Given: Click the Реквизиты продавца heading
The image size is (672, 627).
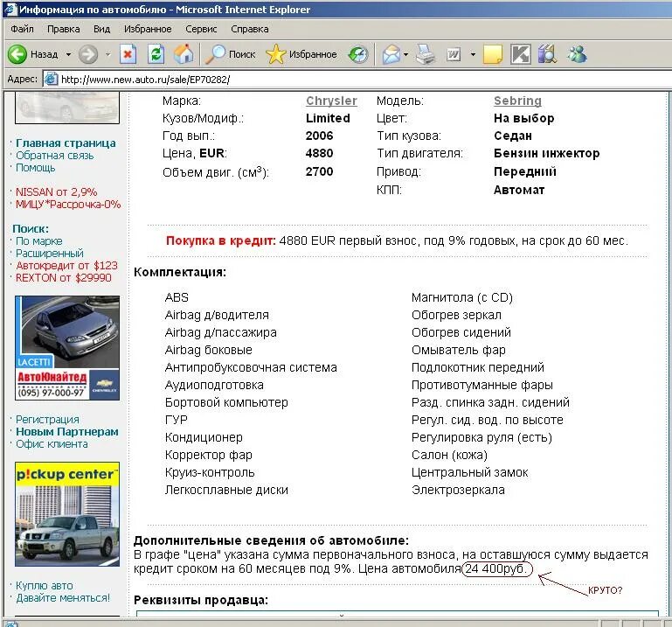Looking at the screenshot, I should pos(201,600).
